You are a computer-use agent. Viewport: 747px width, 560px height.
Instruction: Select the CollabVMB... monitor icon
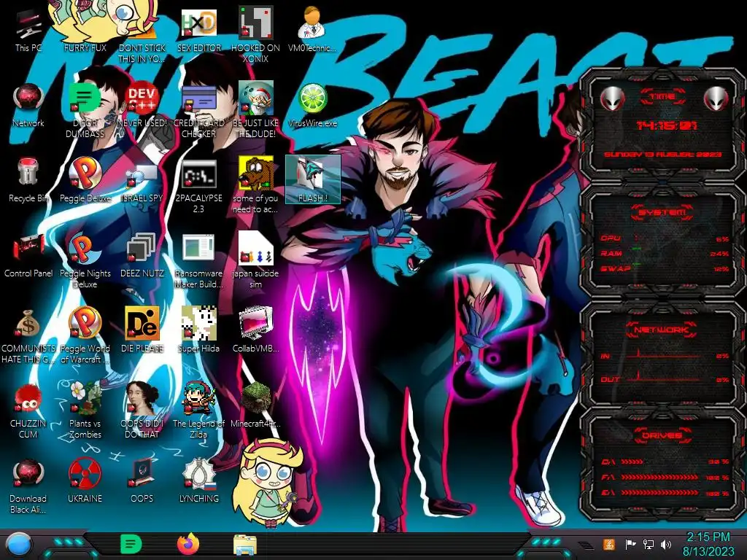(x=256, y=330)
